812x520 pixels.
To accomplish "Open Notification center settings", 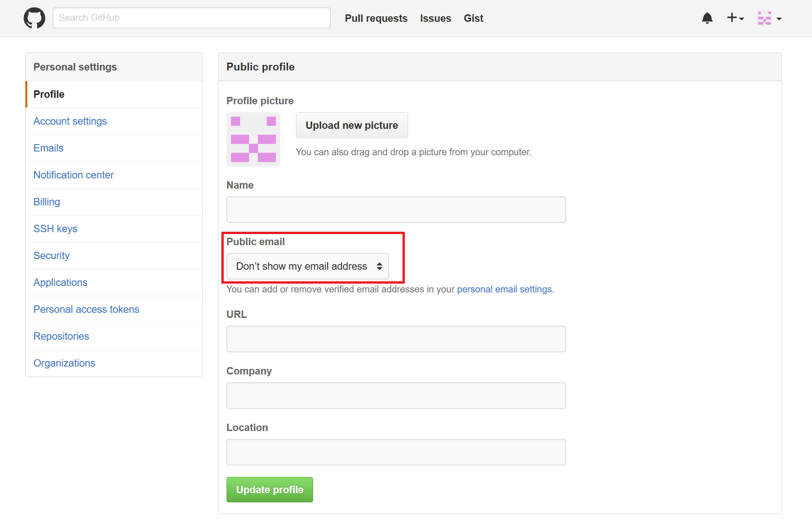I will [114, 175].
